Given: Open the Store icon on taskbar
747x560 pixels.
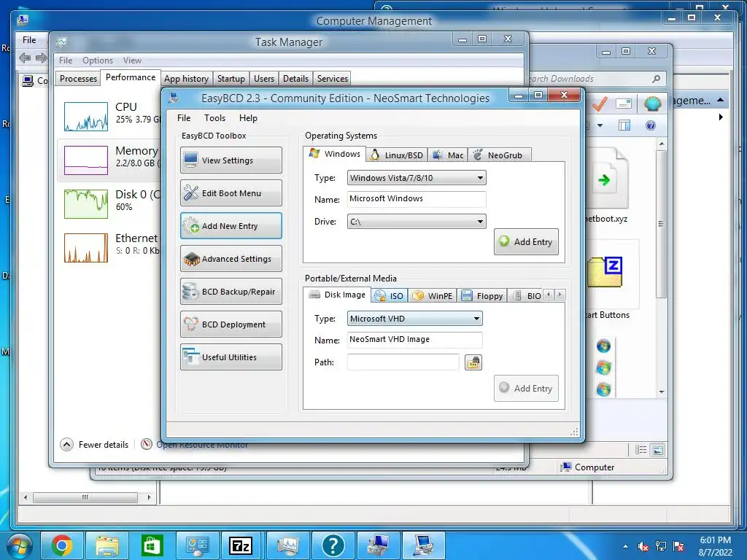Looking at the screenshot, I should 152,545.
